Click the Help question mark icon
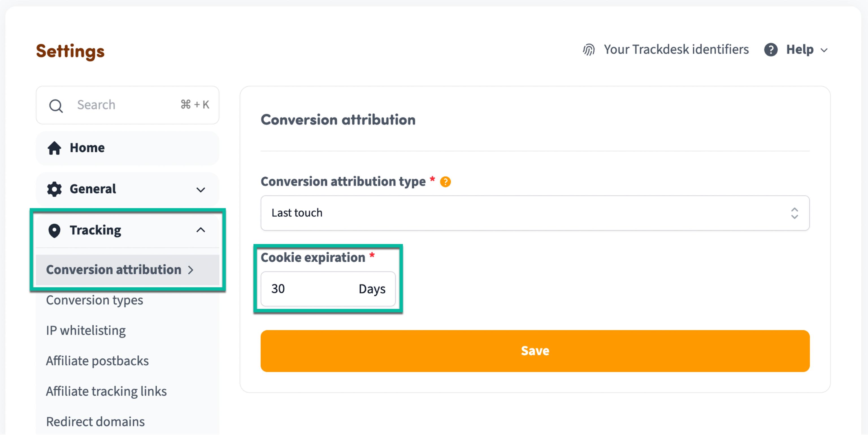The height and width of the screenshot is (435, 868). pyautogui.click(x=771, y=50)
